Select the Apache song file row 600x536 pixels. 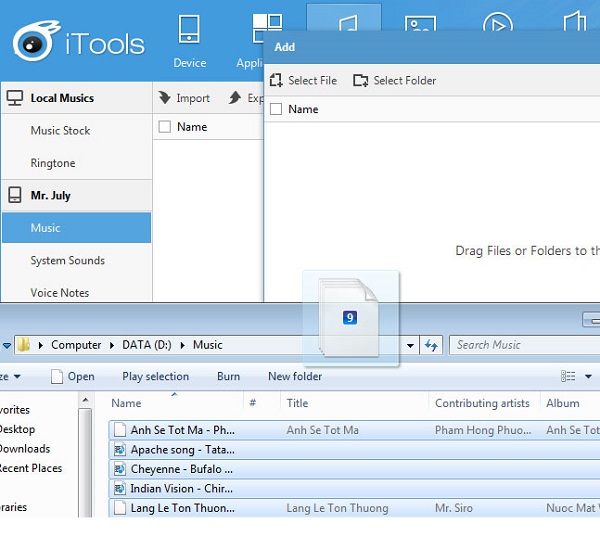point(180,450)
